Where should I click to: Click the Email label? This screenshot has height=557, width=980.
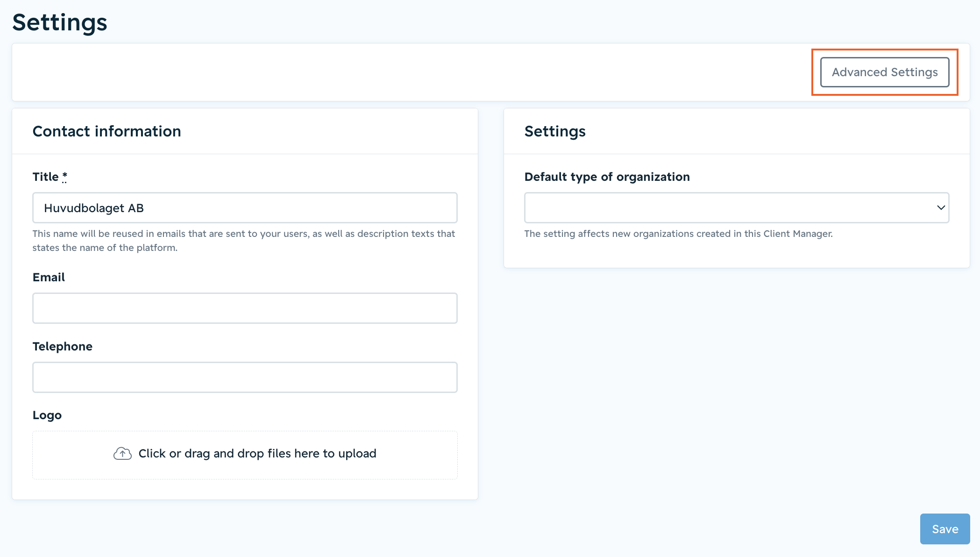(x=49, y=277)
